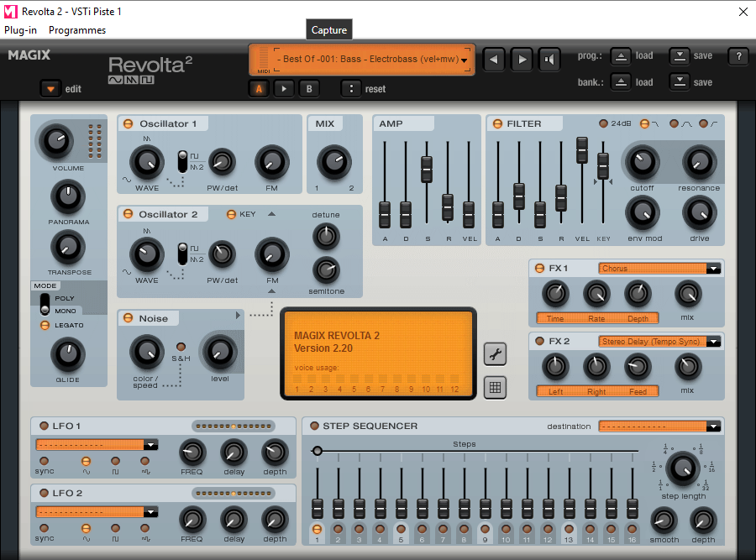The image size is (756, 560).
Task: Open the LFO 1 destination dropdown
Action: (151, 445)
